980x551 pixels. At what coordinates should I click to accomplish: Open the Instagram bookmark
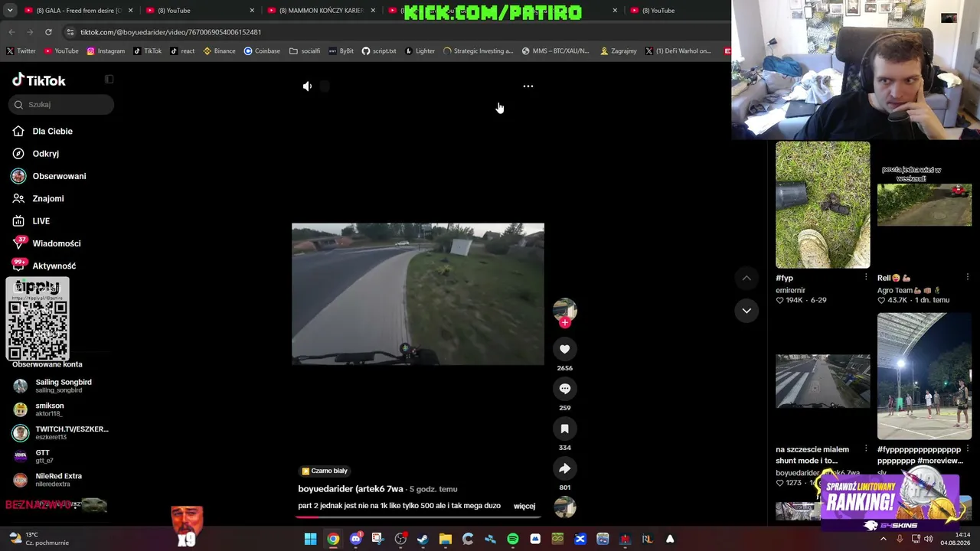coord(106,51)
